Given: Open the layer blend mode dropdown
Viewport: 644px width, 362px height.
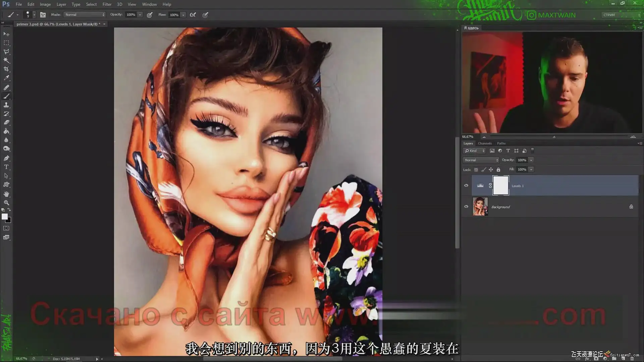Looking at the screenshot, I should point(481,160).
